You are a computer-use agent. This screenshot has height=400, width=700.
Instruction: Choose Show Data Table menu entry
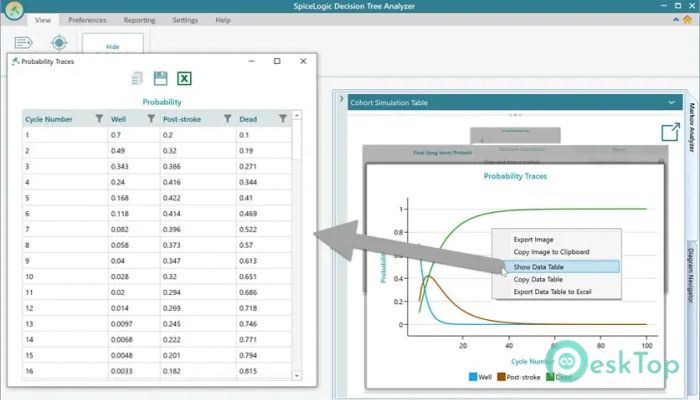[x=556, y=267]
